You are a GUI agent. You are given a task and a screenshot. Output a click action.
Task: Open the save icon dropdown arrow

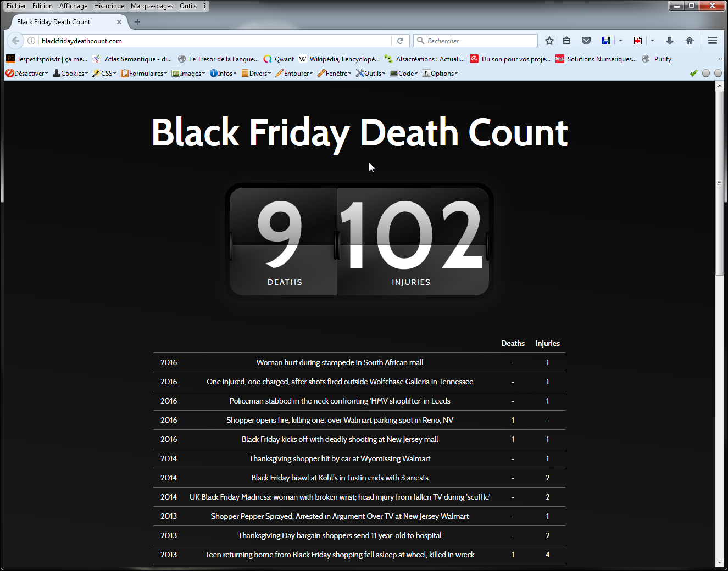coord(620,41)
